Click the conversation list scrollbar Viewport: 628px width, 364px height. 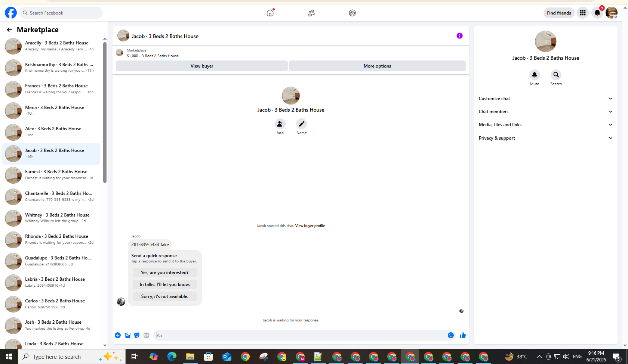click(x=105, y=112)
